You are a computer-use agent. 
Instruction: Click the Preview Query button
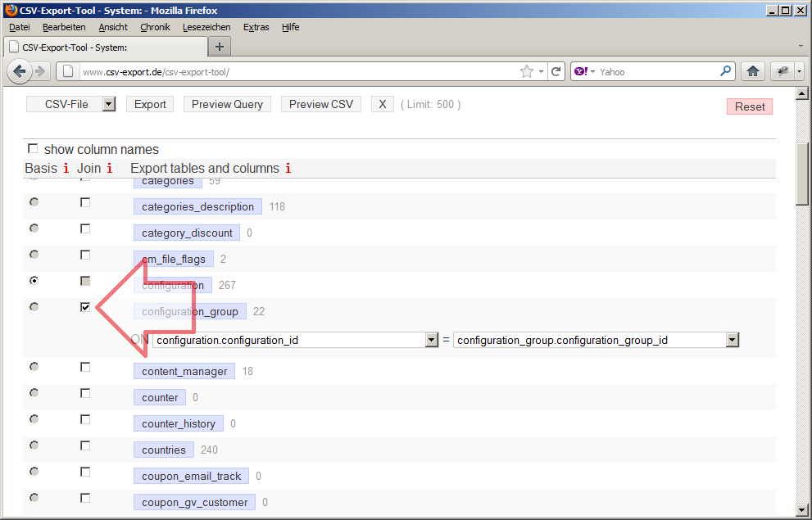tap(227, 104)
